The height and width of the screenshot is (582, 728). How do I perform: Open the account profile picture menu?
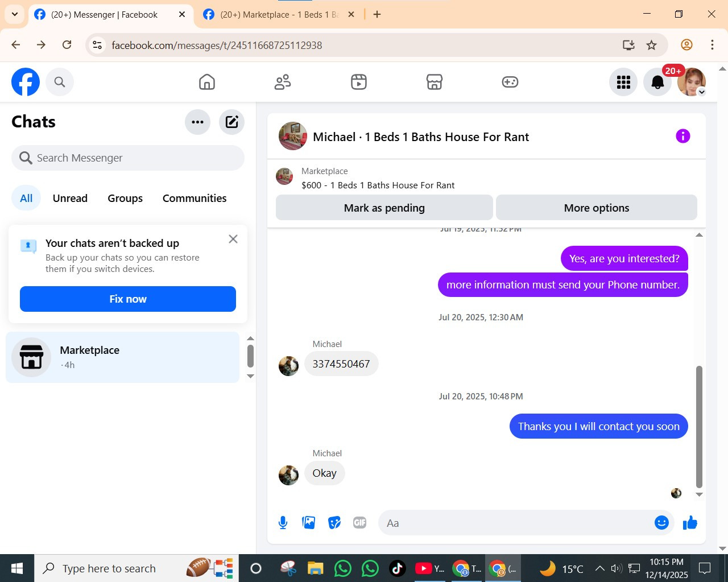coord(692,82)
